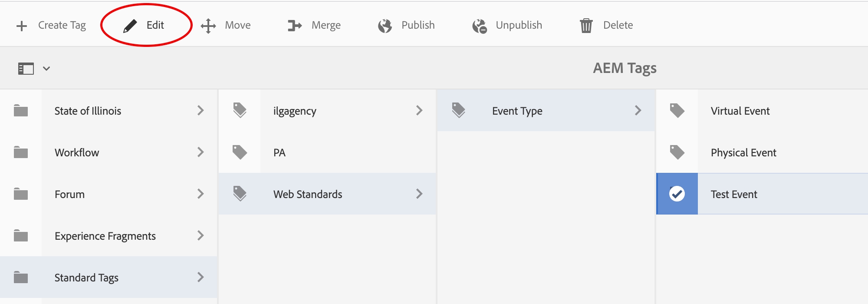Screen dimensions: 868x304
Task: Click the Merge label in the toolbar
Action: point(326,26)
